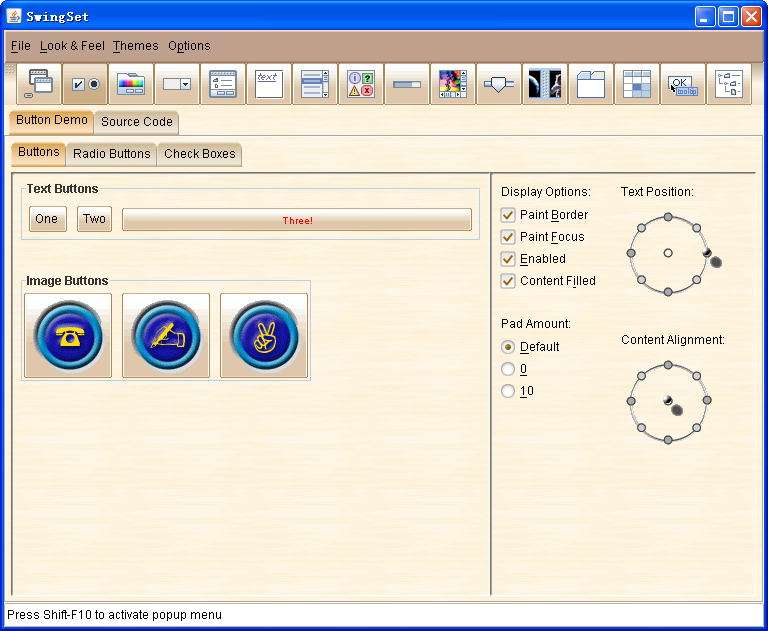768x631 pixels.
Task: Select the Button demo toolbar icon
Action: click(x=85, y=84)
